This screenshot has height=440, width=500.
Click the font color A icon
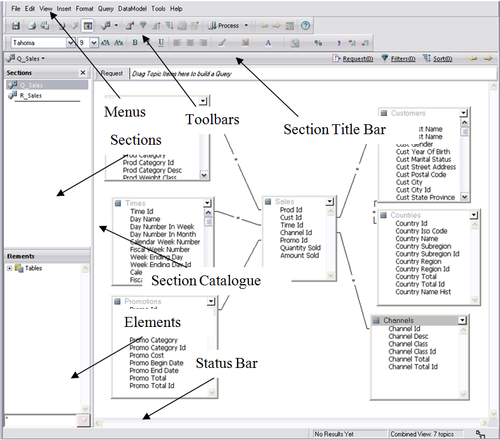tap(268, 43)
